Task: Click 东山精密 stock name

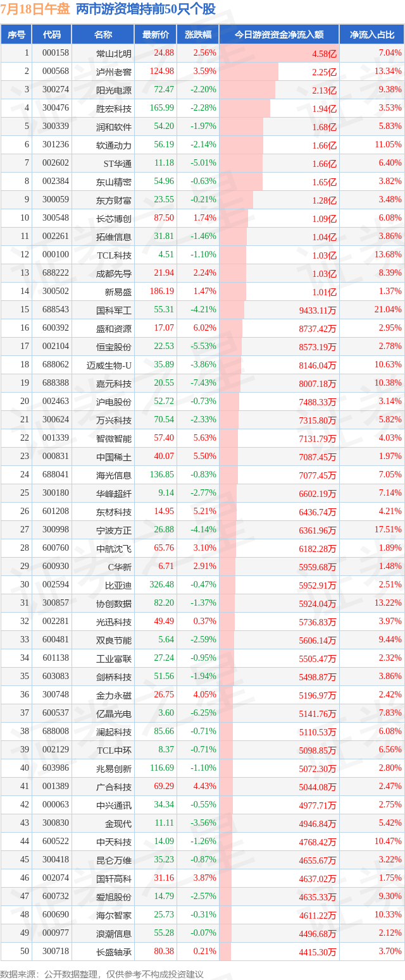Action: tap(114, 182)
